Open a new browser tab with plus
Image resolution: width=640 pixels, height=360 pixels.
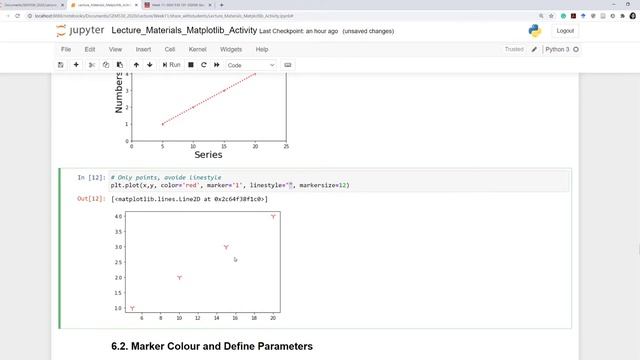[222, 5]
